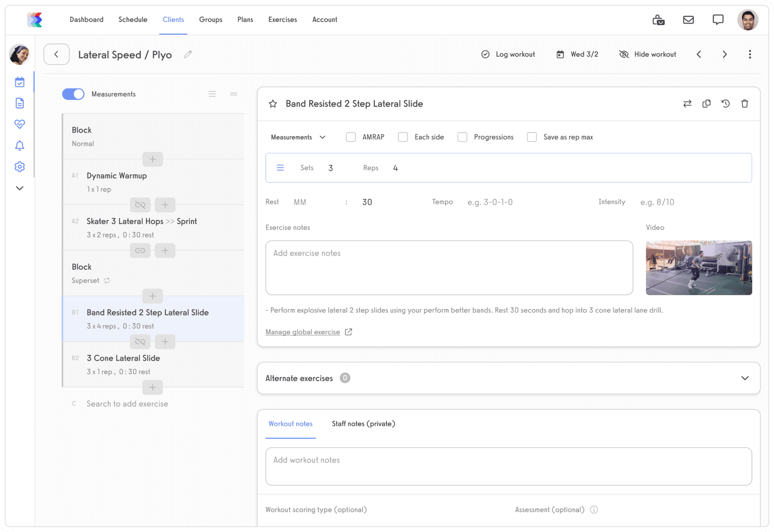Expand the Alternate exercises section

coord(745,378)
